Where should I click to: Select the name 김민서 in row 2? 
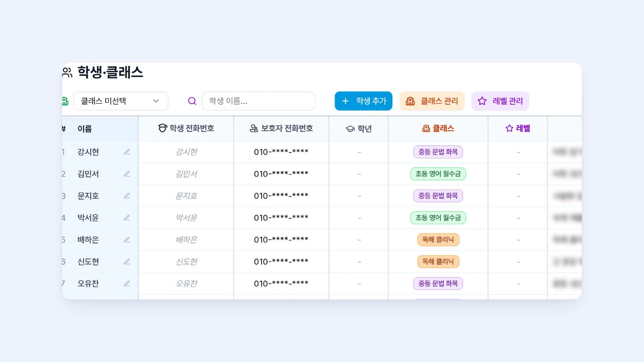88,174
